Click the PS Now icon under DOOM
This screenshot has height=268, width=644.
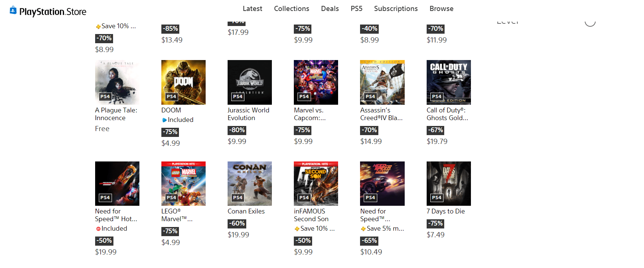(x=164, y=120)
